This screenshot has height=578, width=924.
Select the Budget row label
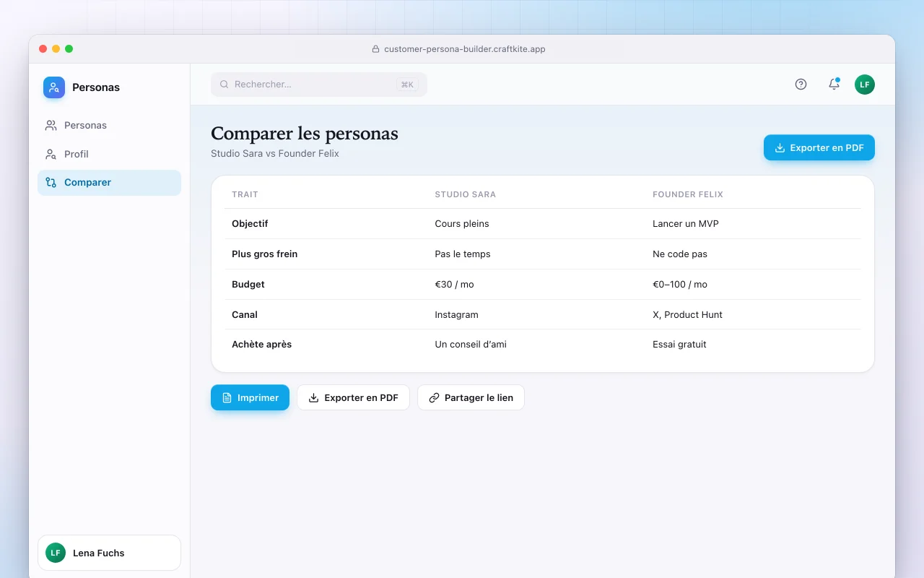[248, 285]
